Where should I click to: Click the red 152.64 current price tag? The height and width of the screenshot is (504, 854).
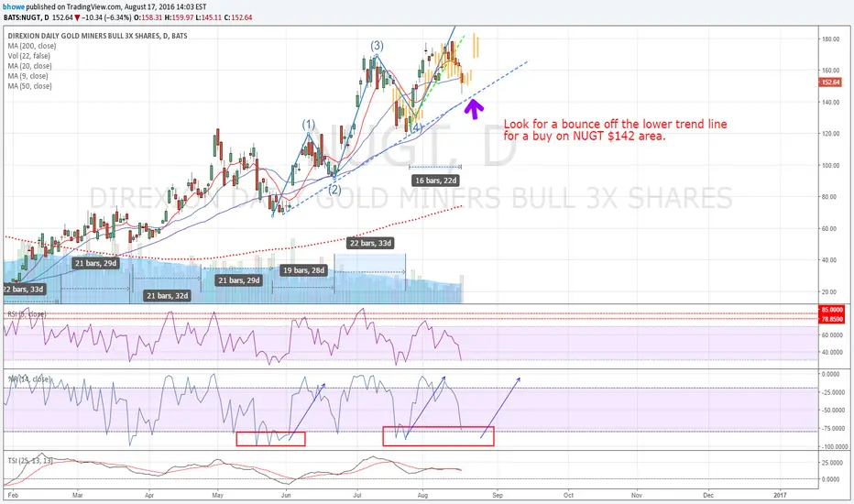830,82
